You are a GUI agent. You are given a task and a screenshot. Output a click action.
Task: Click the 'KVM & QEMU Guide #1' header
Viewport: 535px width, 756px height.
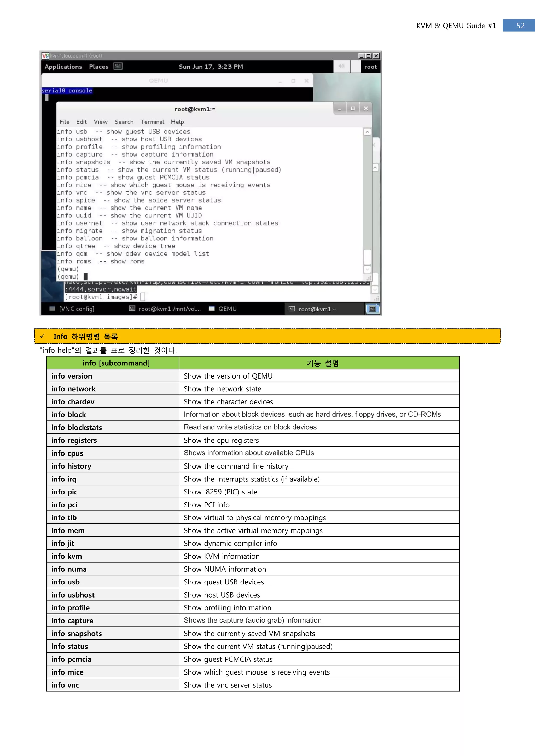point(456,26)
